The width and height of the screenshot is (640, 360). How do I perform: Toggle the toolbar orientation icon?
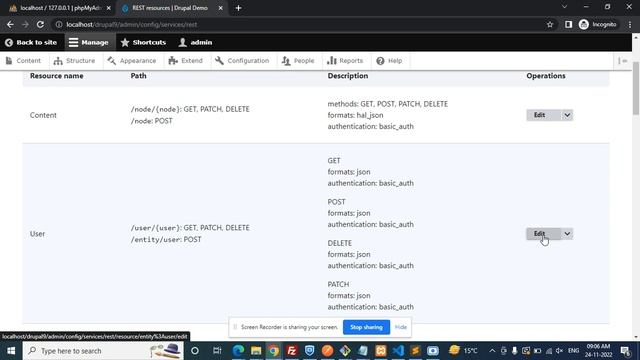coord(622,61)
